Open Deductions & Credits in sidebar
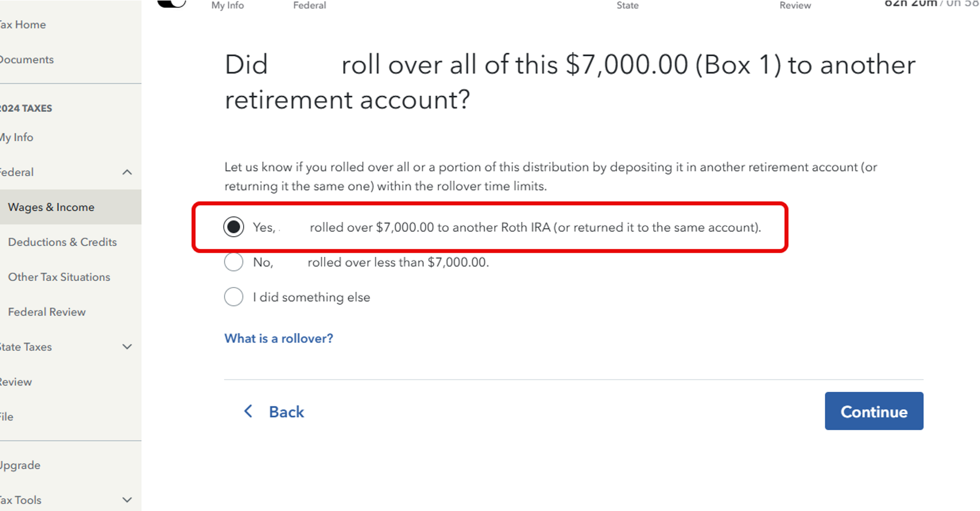 pyautogui.click(x=63, y=242)
